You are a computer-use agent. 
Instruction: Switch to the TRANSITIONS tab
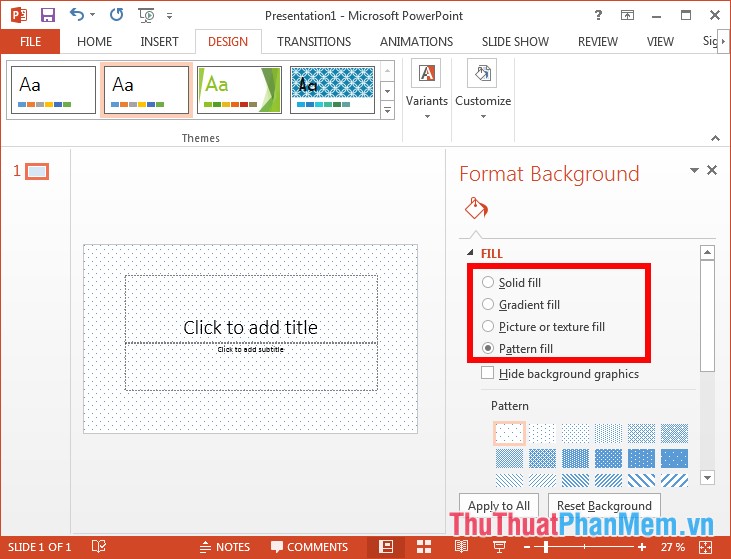314,41
